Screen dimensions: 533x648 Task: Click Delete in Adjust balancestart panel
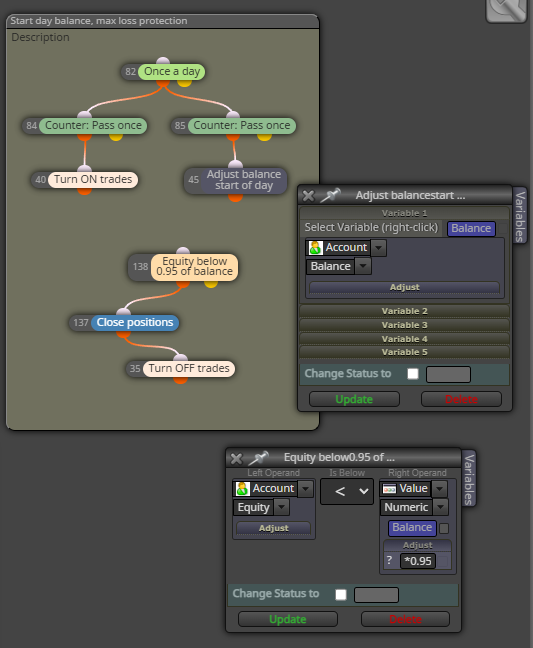462,399
